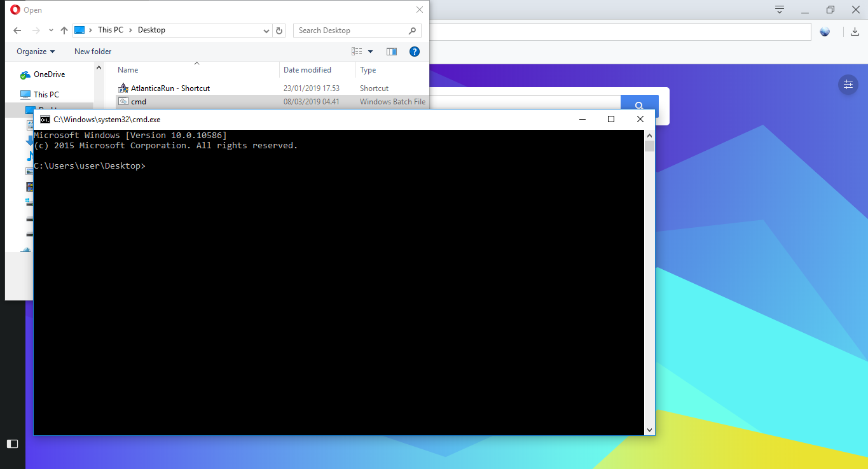Open the Downloads folder in the sidebar
Image resolution: width=868 pixels, height=469 pixels.
pos(30,141)
